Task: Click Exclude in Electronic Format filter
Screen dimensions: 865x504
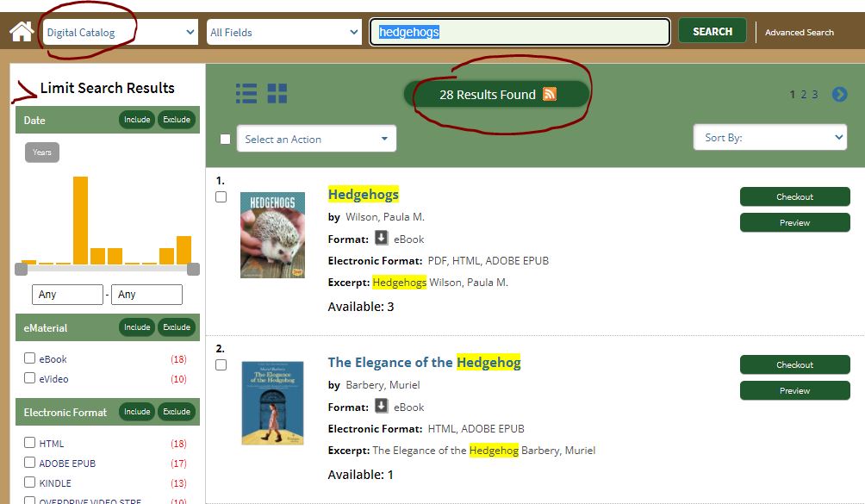Action: [177, 411]
